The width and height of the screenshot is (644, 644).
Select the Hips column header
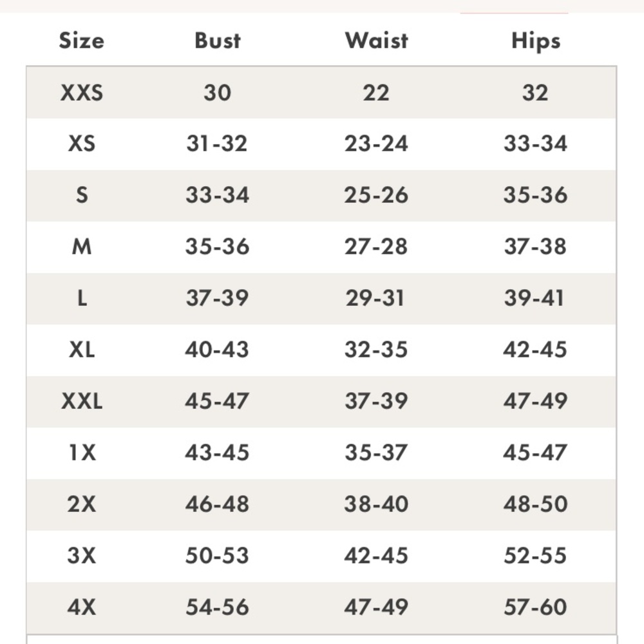tap(536, 41)
